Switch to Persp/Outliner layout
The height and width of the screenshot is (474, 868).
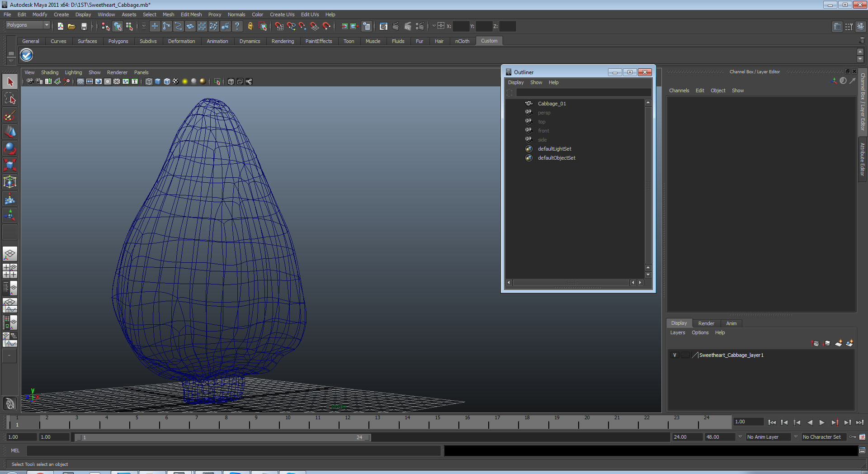[10, 288]
